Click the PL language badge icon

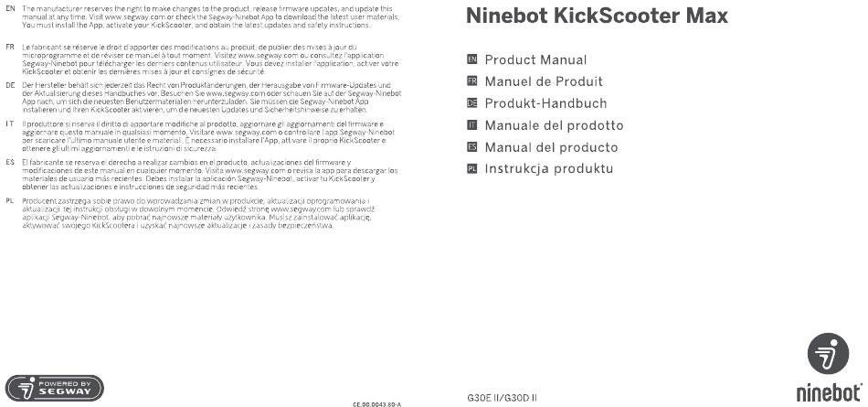pyautogui.click(x=471, y=168)
